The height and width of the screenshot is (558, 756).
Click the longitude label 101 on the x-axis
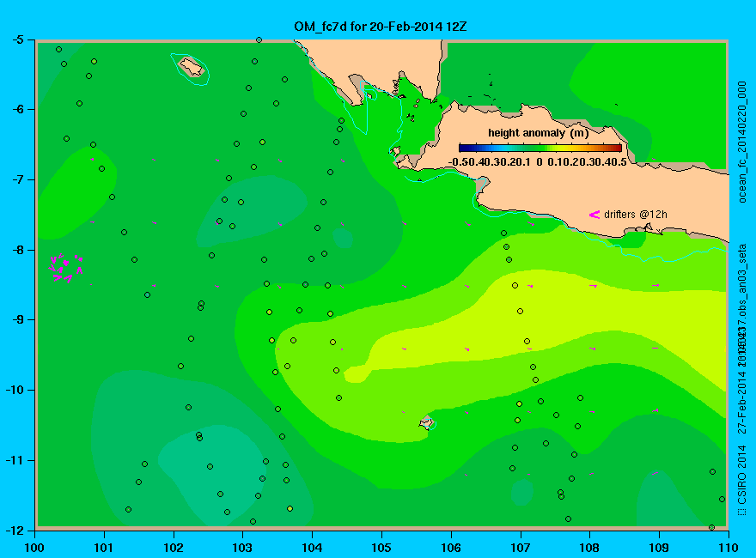click(x=104, y=548)
